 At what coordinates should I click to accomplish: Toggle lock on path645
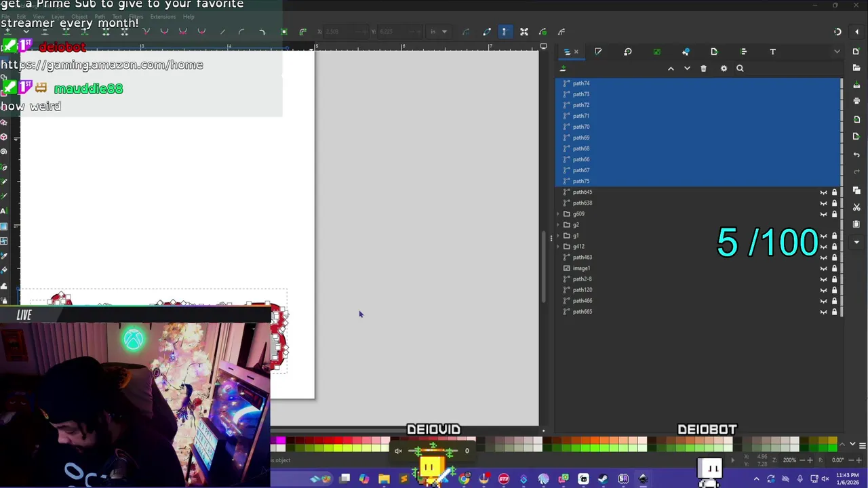(x=835, y=192)
